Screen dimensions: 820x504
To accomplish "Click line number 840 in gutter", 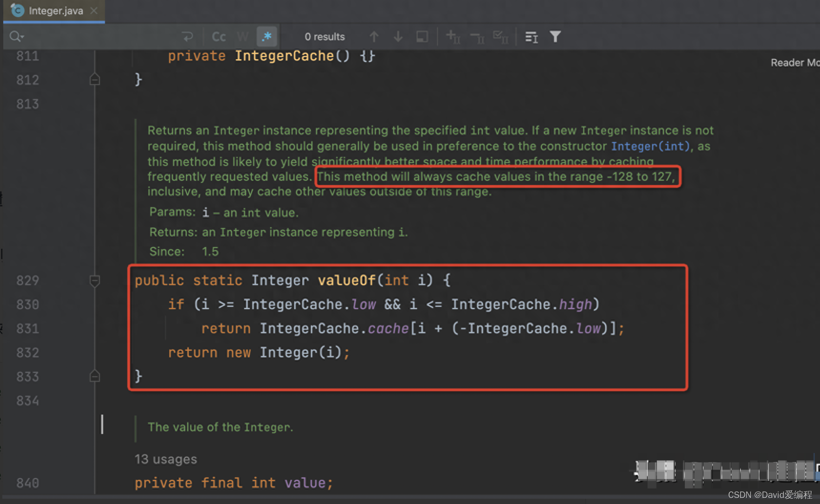I will point(27,483).
